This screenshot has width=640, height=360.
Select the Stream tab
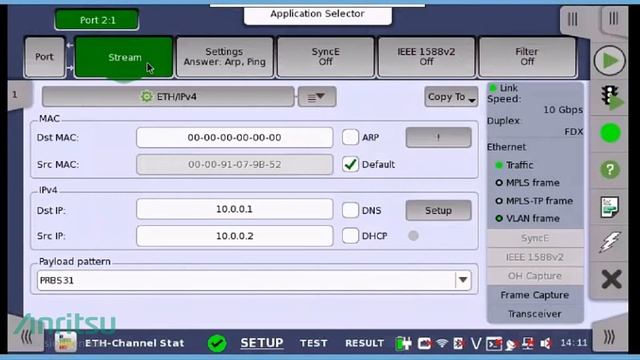pyautogui.click(x=124, y=57)
